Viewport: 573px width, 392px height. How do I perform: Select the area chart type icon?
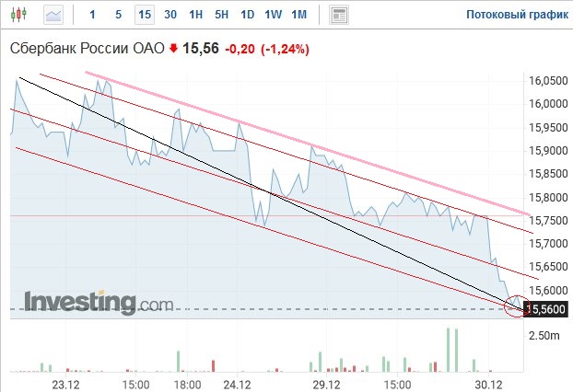pos(53,15)
